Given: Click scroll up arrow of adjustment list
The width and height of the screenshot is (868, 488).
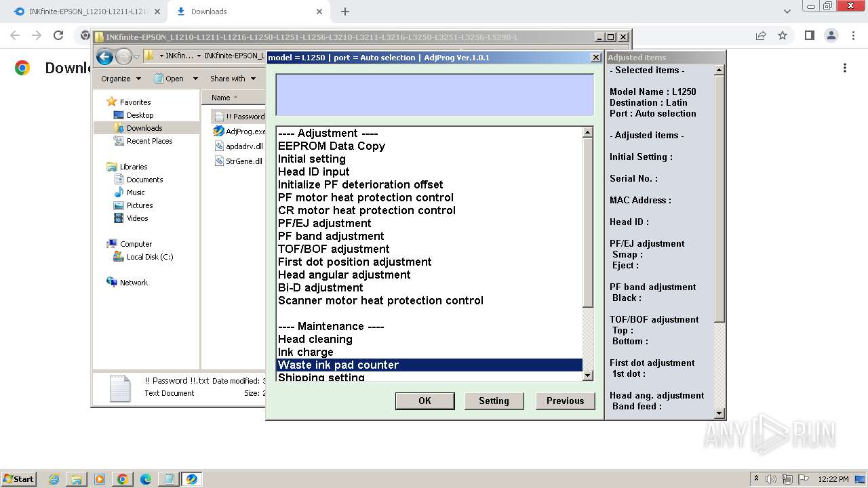Looking at the screenshot, I should (x=588, y=132).
